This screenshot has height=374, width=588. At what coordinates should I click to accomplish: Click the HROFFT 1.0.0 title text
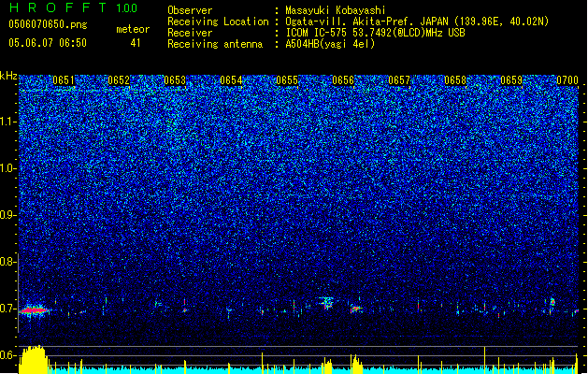pos(73,7)
